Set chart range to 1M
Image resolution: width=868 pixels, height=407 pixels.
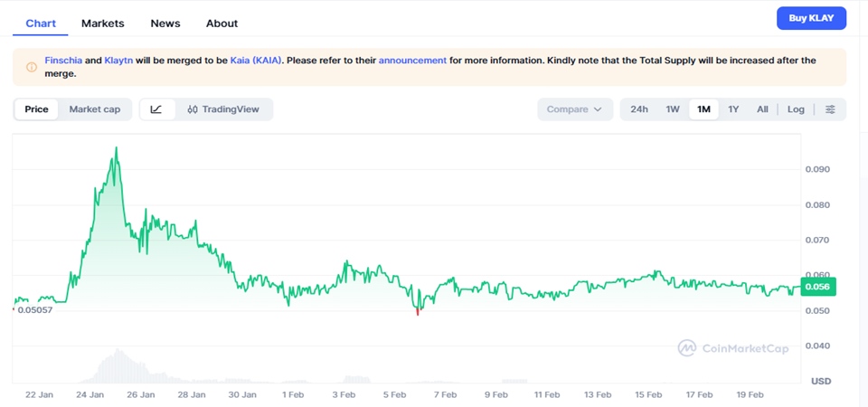(703, 109)
